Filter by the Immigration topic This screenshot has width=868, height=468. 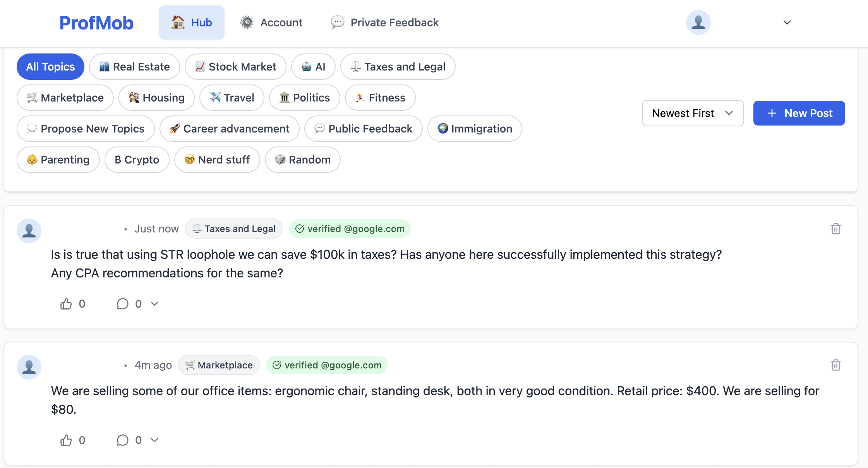point(475,129)
